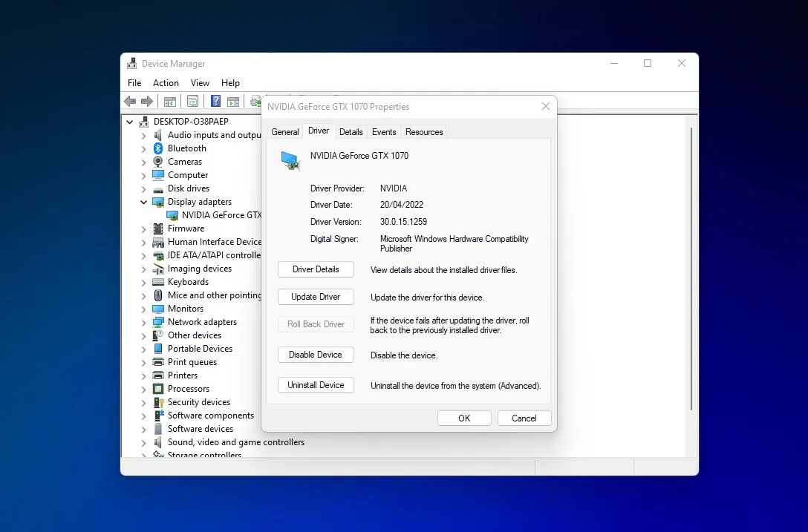Confirm with the OK button
The image size is (808, 532).
point(463,418)
